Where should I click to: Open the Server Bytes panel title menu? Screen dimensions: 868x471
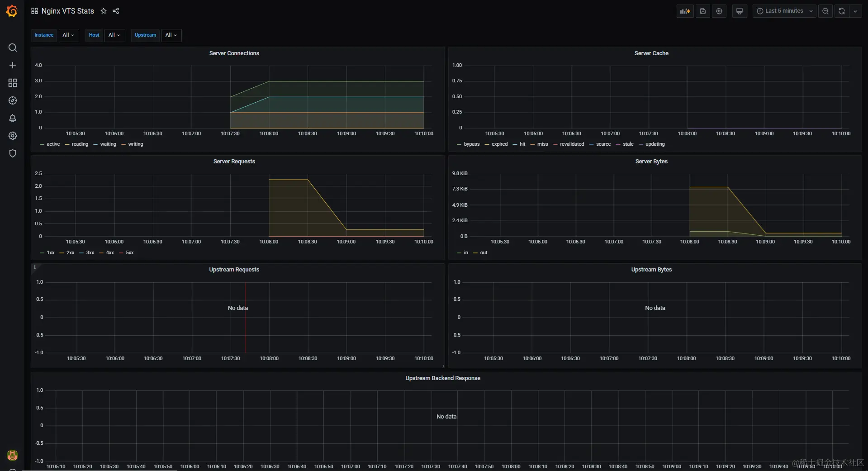[651, 162]
